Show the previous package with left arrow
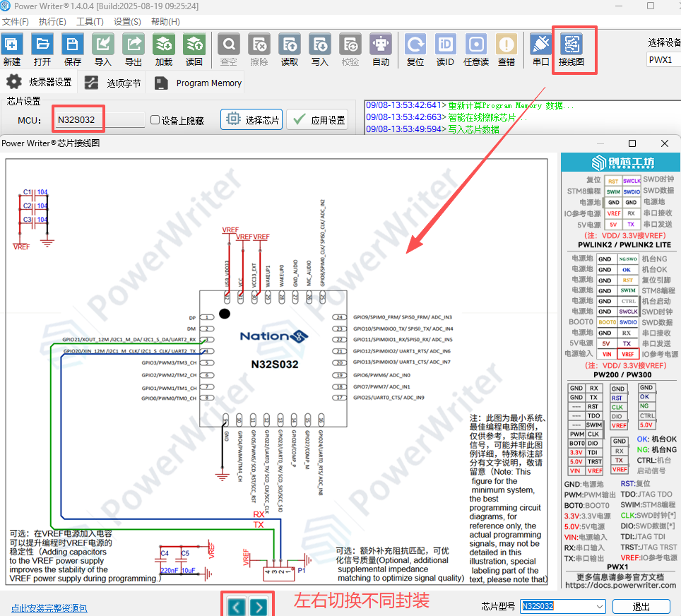This screenshot has height=616, width=681. [236, 607]
